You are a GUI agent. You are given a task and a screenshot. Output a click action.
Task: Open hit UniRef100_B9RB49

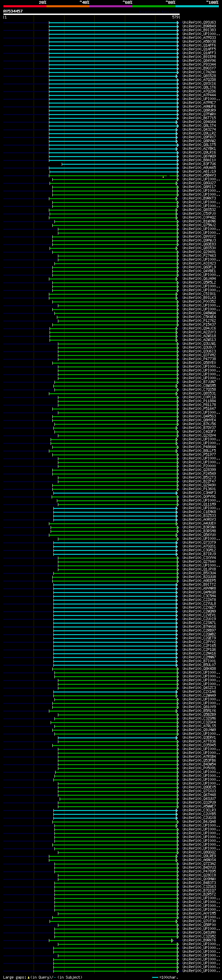199,26
